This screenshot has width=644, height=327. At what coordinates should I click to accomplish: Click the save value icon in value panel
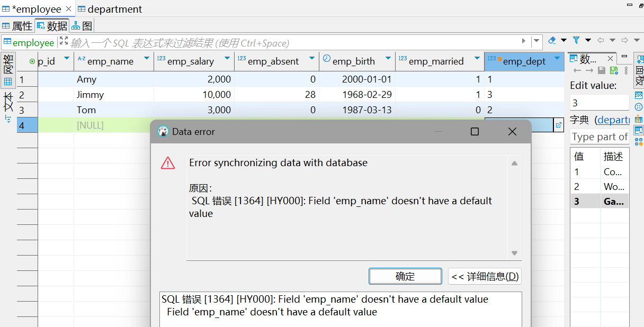pyautogui.click(x=602, y=70)
